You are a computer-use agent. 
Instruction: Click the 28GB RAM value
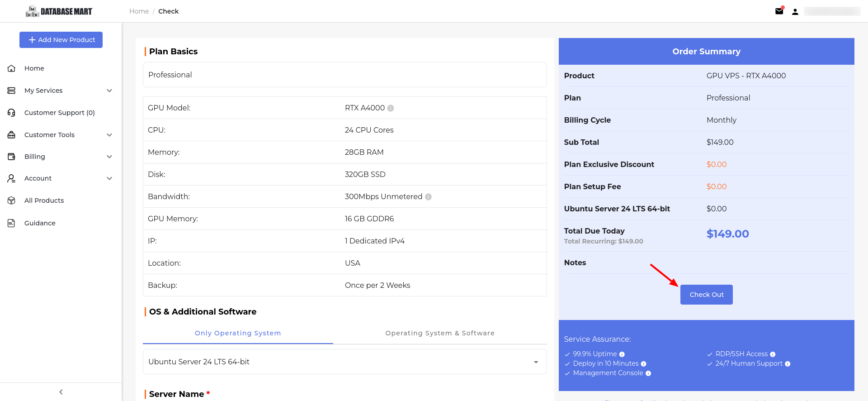(364, 152)
